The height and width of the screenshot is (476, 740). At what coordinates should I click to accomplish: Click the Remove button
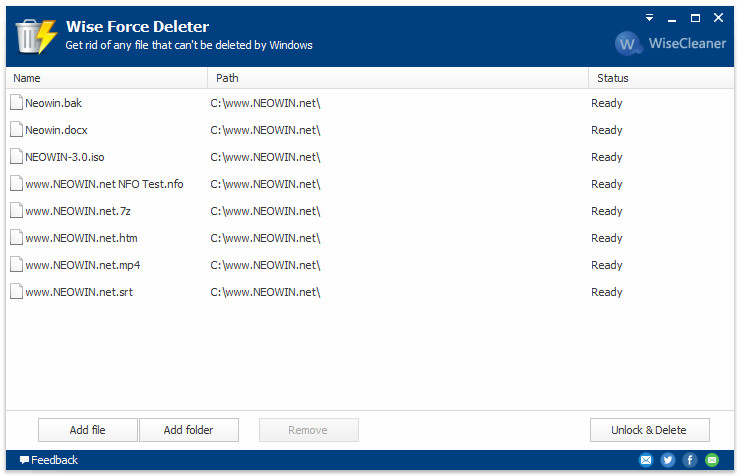point(309,430)
